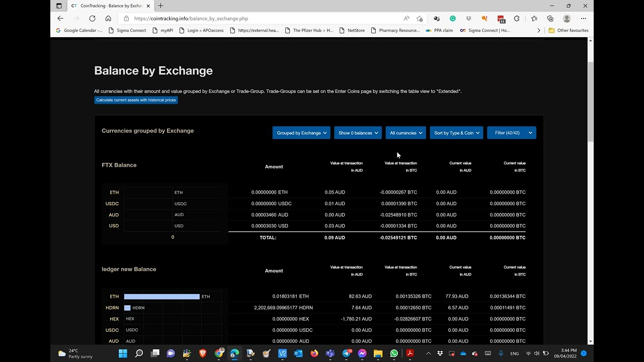Open the Grammarly extension

453,19
